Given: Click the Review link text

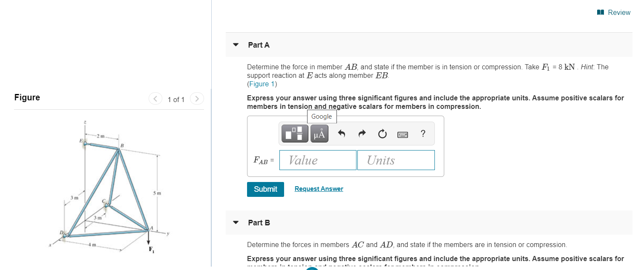Looking at the screenshot, I should pyautogui.click(x=619, y=12).
